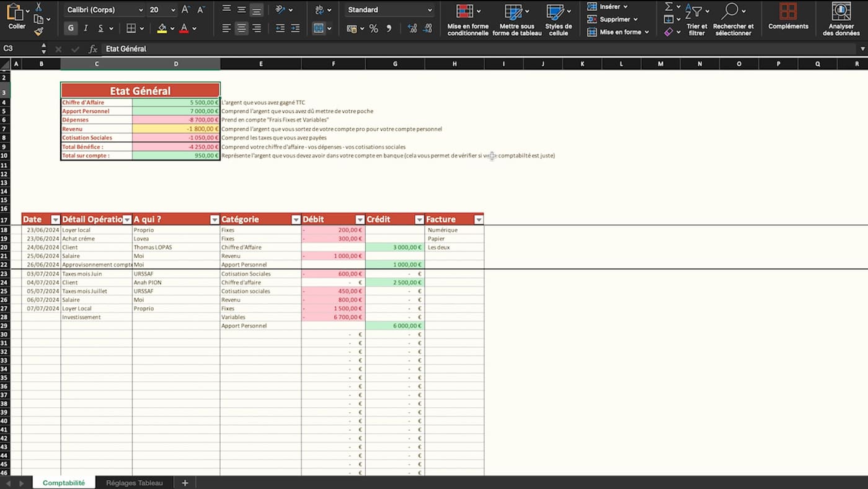
Task: Open the Calibri (Corps) font dropdown
Action: (141, 10)
